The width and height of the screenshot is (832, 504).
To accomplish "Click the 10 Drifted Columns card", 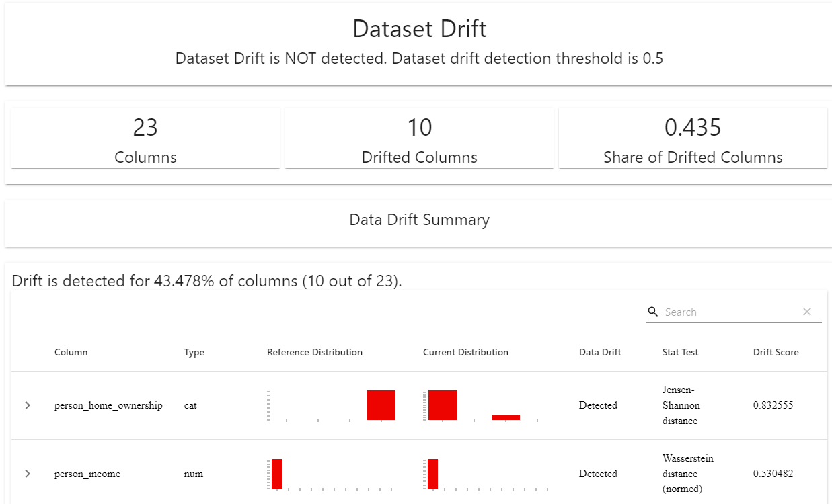I will tap(419, 138).
